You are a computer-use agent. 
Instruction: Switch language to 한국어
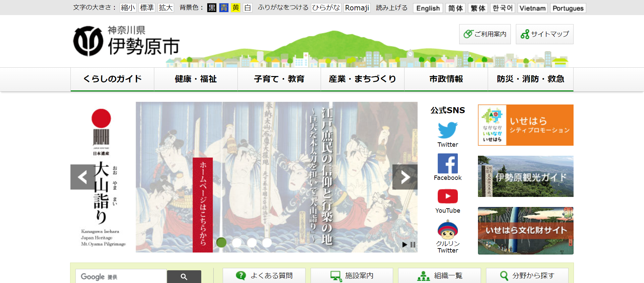click(x=502, y=8)
